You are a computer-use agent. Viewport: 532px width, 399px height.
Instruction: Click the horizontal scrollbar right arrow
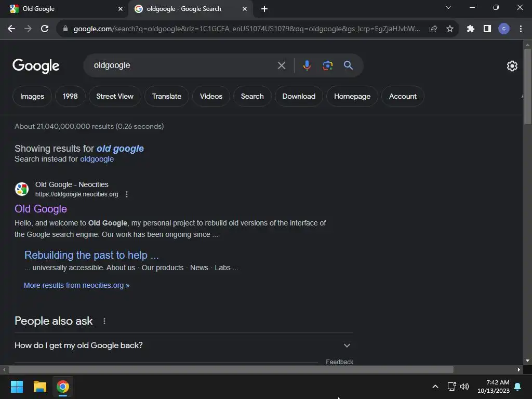coord(519,369)
